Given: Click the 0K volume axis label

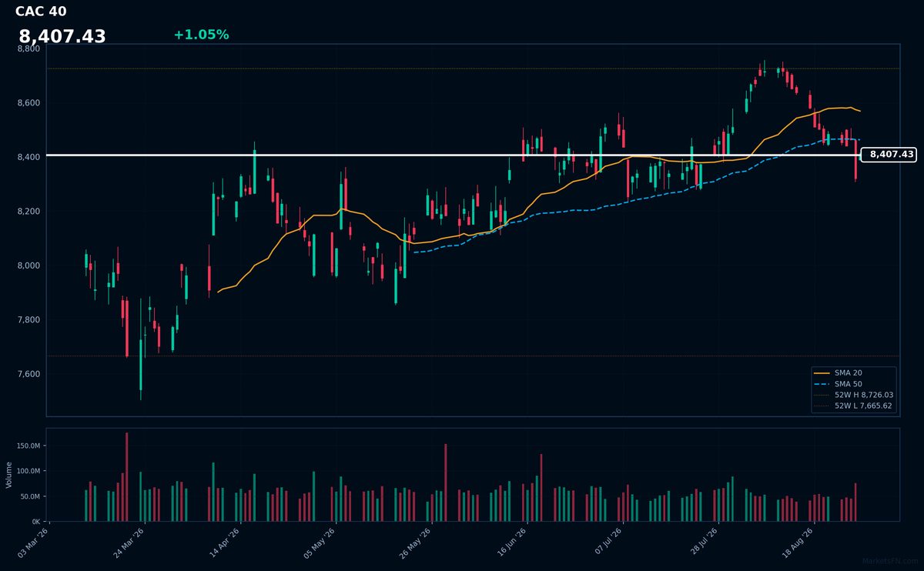Looking at the screenshot, I should [x=35, y=522].
